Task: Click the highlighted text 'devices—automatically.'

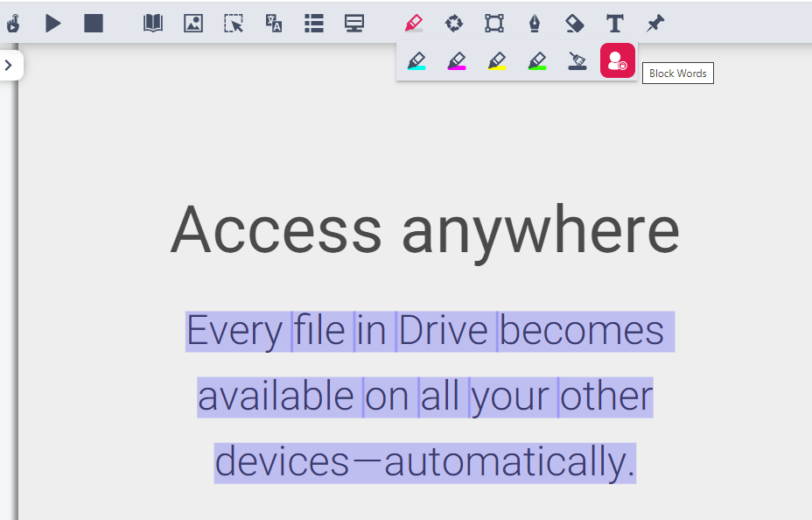Action: coord(425,463)
